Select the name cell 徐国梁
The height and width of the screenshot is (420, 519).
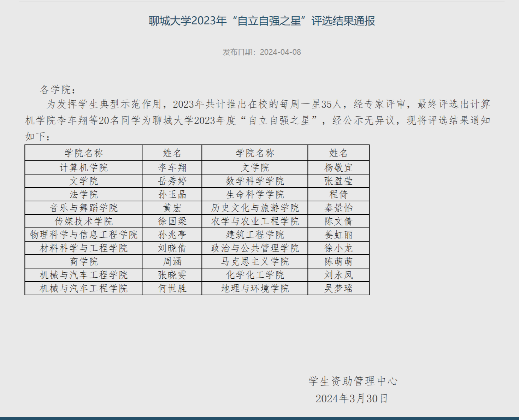point(172,221)
